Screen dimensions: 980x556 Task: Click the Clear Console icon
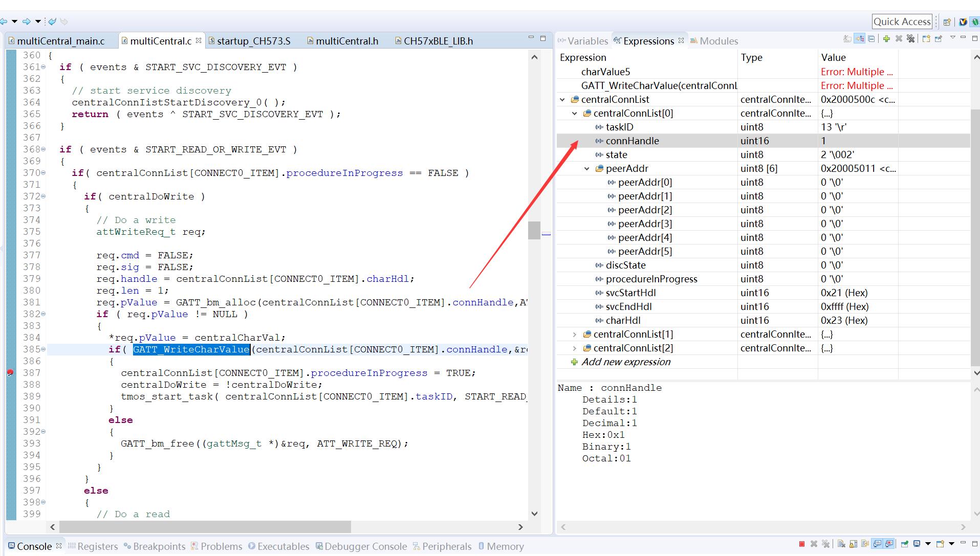click(841, 544)
